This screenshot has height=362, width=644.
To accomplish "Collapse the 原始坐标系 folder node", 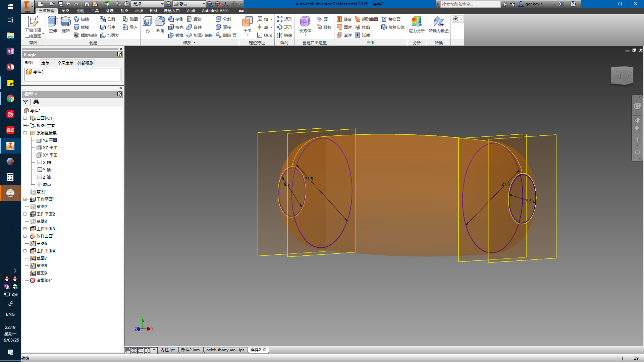I will (25, 133).
